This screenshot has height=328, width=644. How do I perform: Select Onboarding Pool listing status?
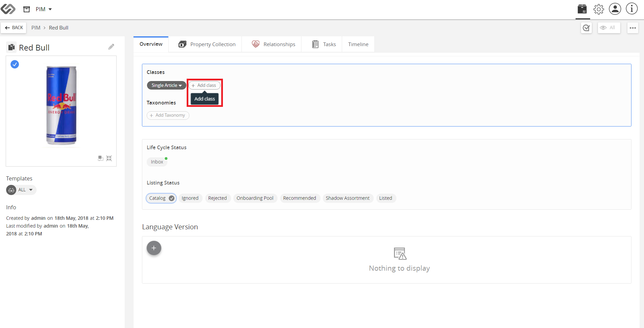255,198
